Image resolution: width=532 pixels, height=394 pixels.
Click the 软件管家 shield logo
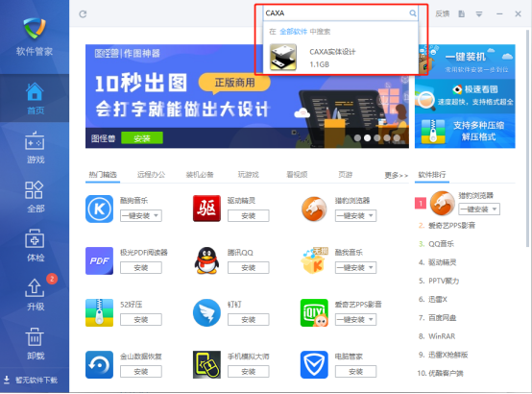pyautogui.click(x=35, y=29)
